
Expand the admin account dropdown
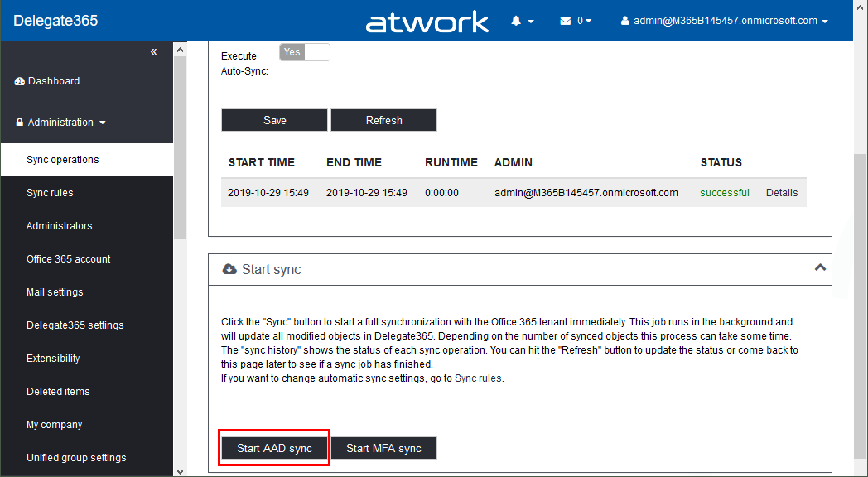coord(726,21)
